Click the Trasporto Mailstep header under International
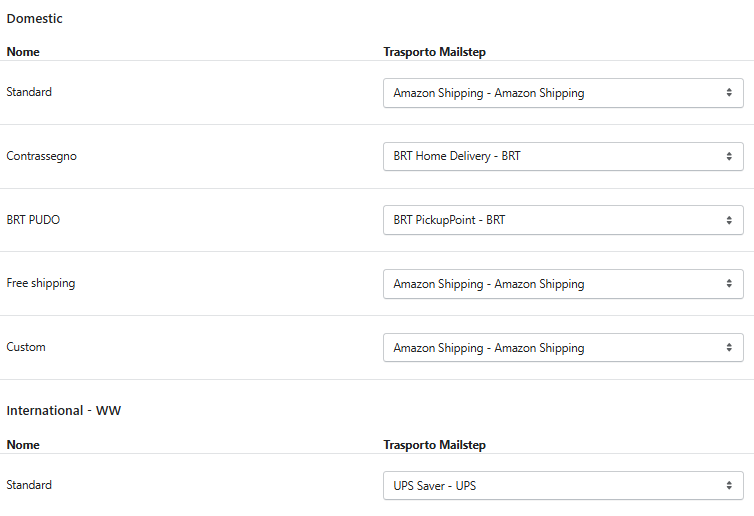Screen dimensions: 754x516 tap(434, 444)
